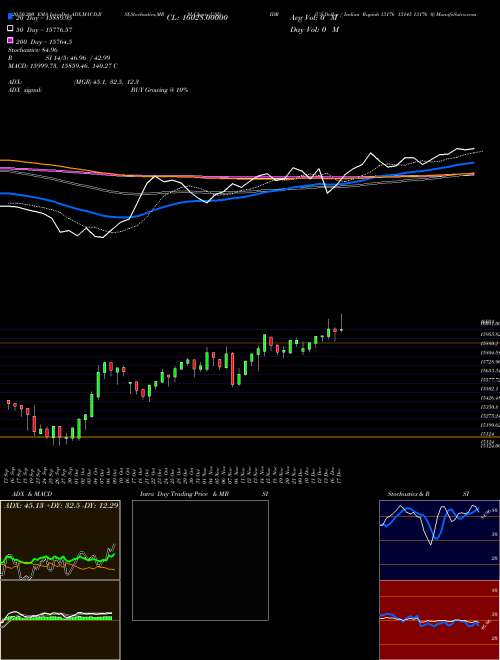Click the white price line's lowest dip
Screen dimensions: 500x660
point(101,237)
